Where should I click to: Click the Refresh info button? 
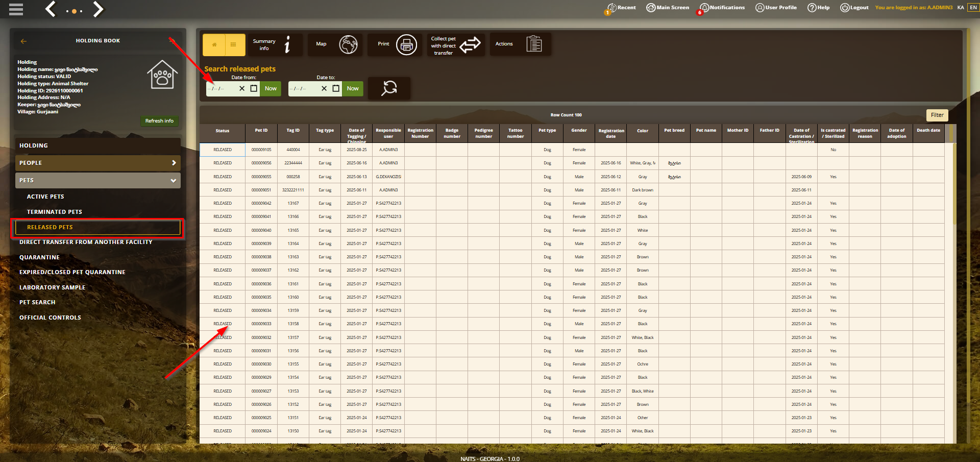pyautogui.click(x=159, y=121)
